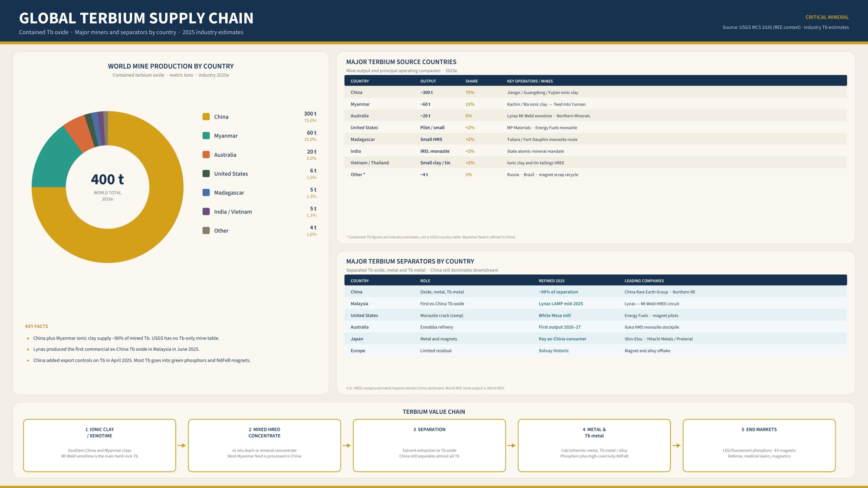Click the Other gray-brown legend swatch
This screenshot has height=488, width=868.
coord(206,231)
